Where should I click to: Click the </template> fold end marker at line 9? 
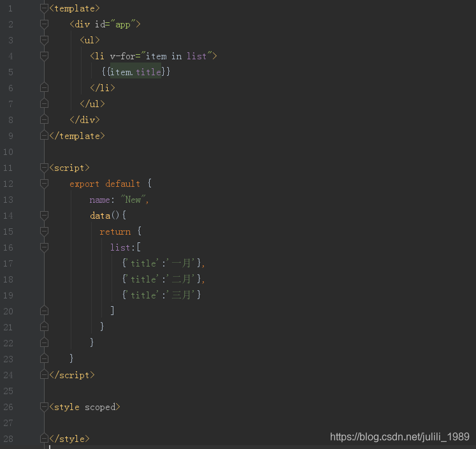coord(44,135)
